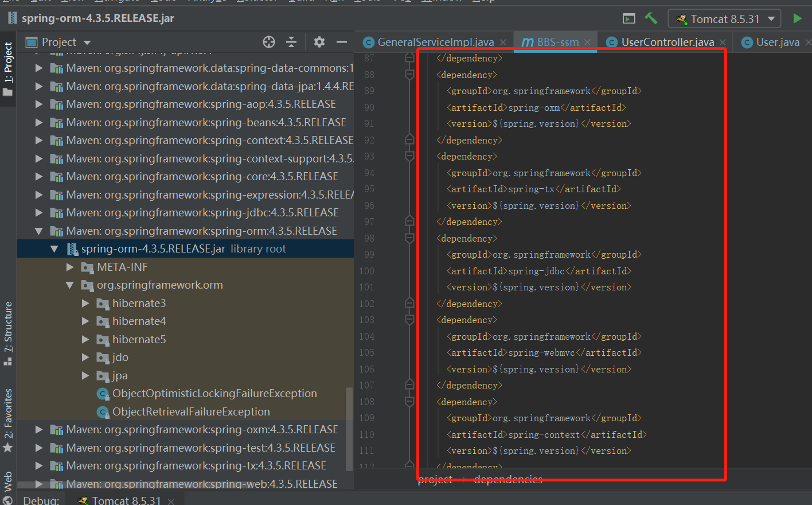The height and width of the screenshot is (505, 812).
Task: Expand the hibernate5 package
Action: pyautogui.click(x=85, y=339)
